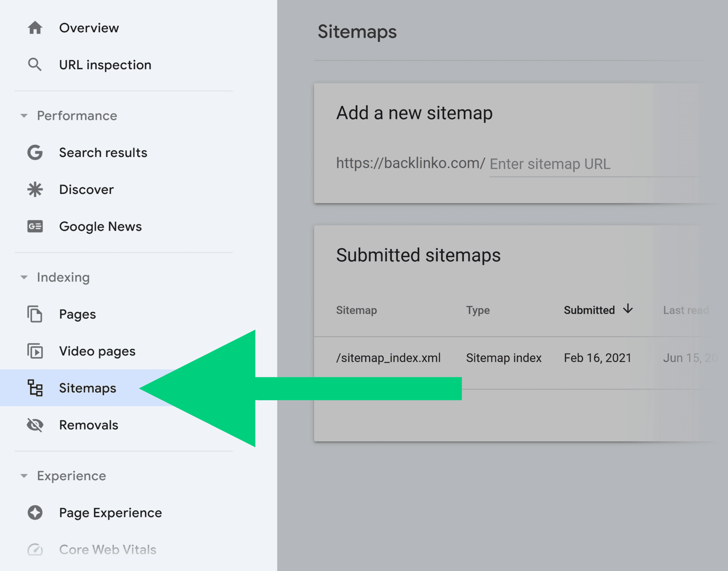Select Removals in the navigation
Screen dimensions: 728x571
89,425
